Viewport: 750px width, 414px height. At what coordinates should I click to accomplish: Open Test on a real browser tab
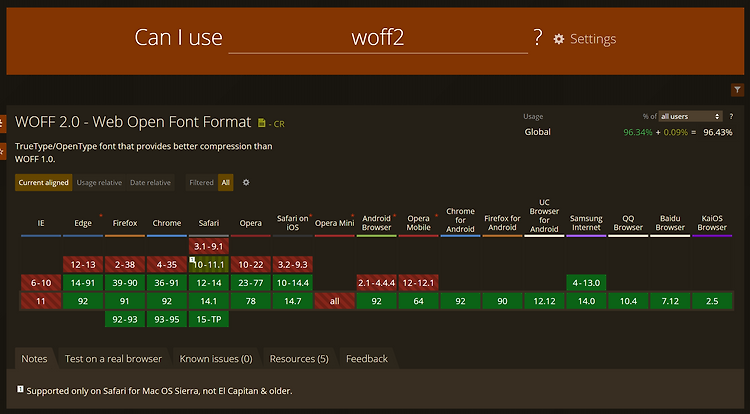pos(113,359)
